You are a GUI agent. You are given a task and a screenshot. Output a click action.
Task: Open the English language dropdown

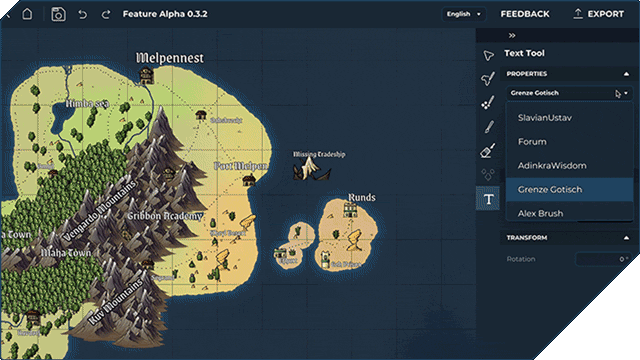[x=464, y=14]
